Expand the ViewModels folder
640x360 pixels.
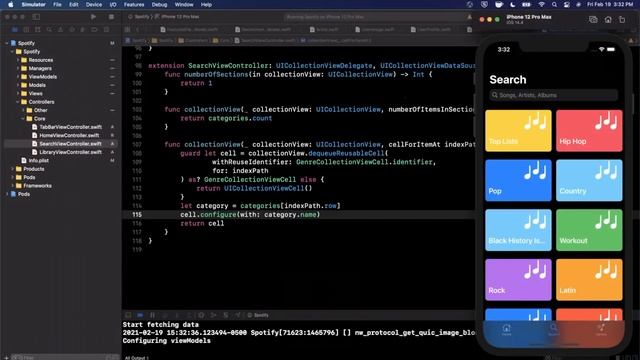[x=18, y=77]
